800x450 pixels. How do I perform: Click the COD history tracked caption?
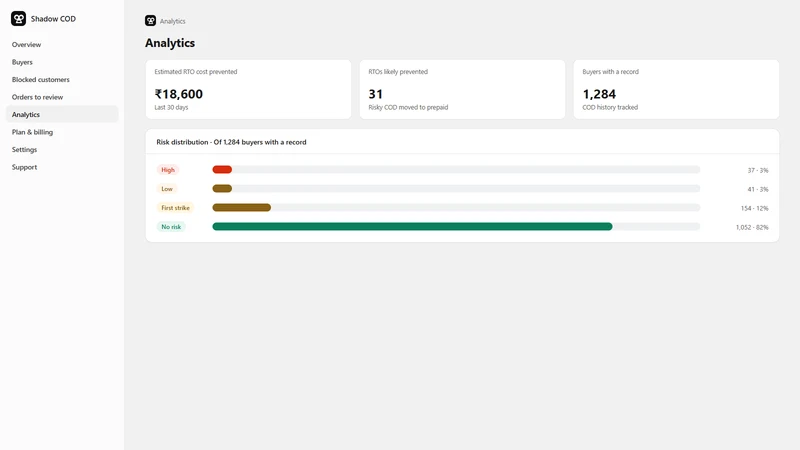coord(610,108)
